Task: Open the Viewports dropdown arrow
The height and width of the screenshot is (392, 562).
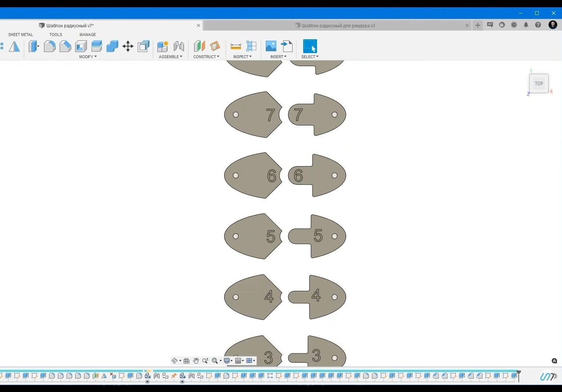Action: coord(254,361)
